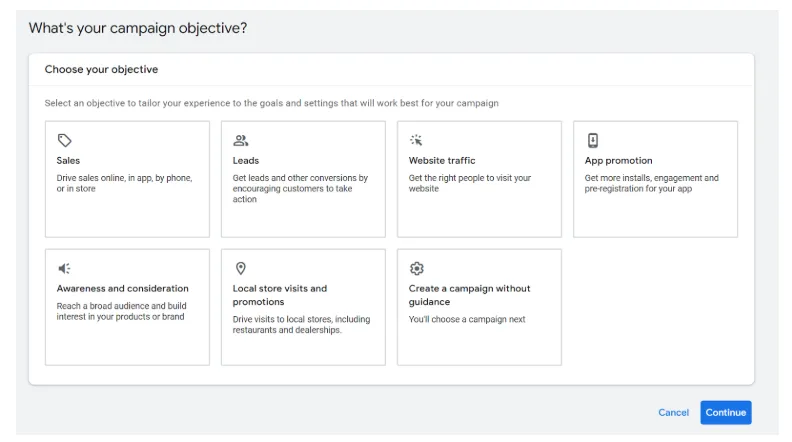
Task: Click 'Reach a broad audience' description
Action: (x=121, y=311)
